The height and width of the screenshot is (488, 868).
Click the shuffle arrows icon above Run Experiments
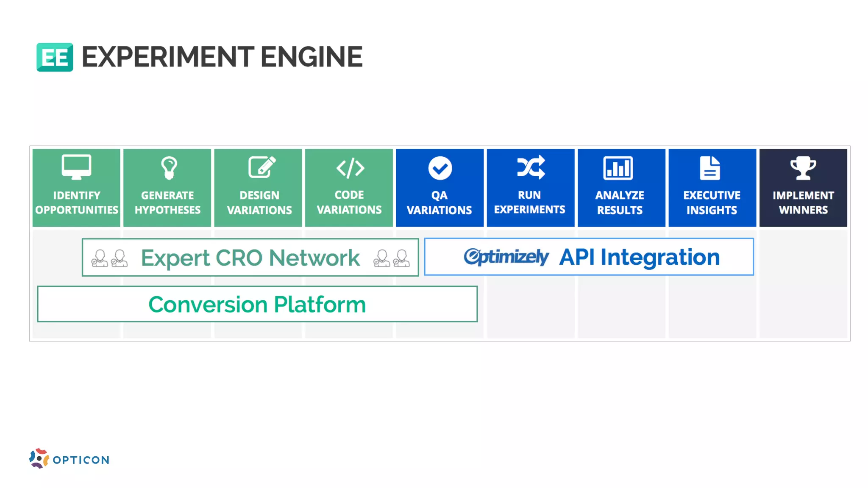coord(531,167)
